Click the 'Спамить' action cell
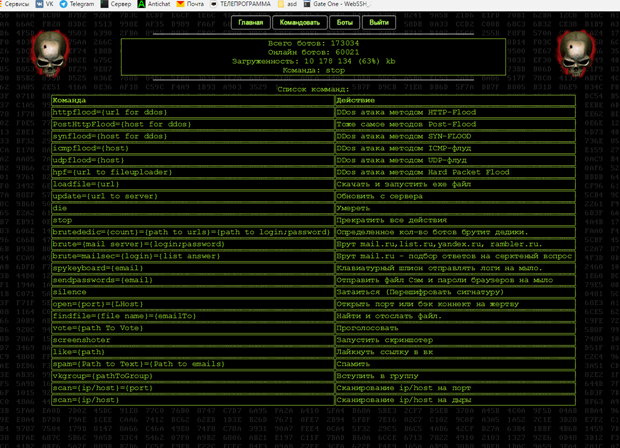The height and width of the screenshot is (448, 620). (x=455, y=364)
